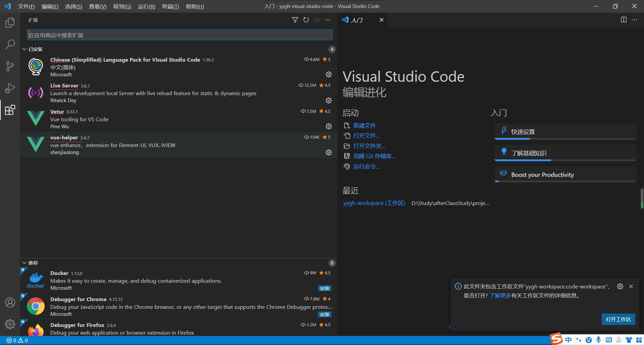Image resolution: width=644 pixels, height=345 pixels.
Task: Select the vue-helper extension title
Action: 64,137
